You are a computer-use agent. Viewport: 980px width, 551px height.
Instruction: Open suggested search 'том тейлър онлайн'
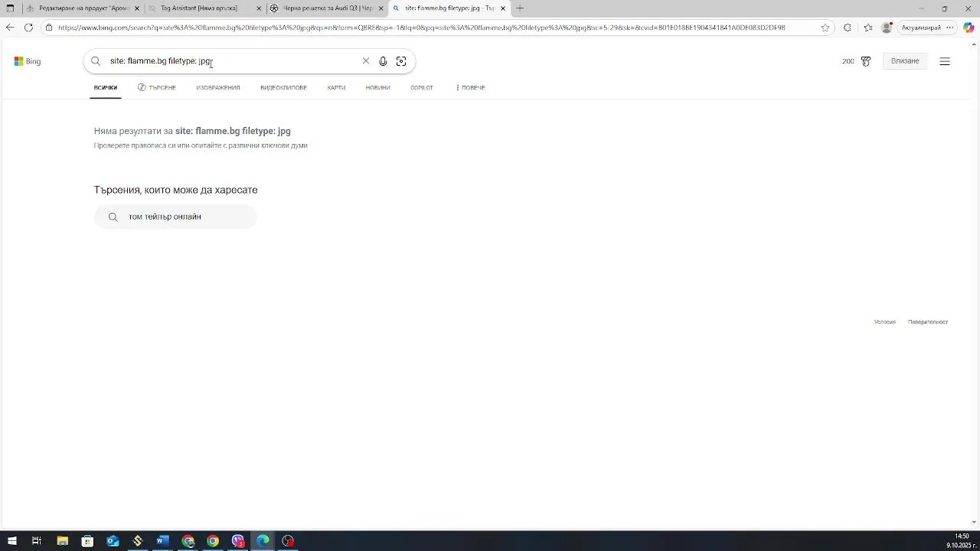[175, 217]
